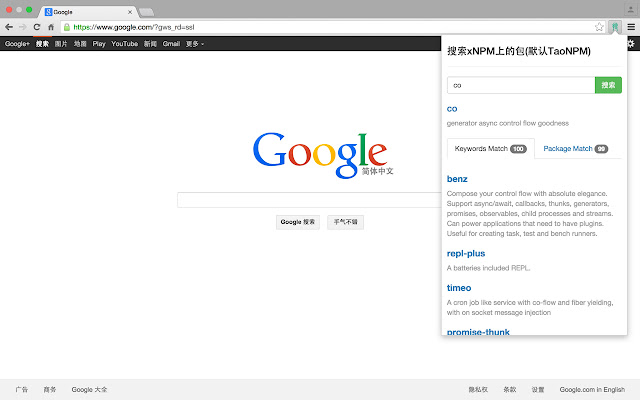Open the repl-plus package link

[x=466, y=253]
